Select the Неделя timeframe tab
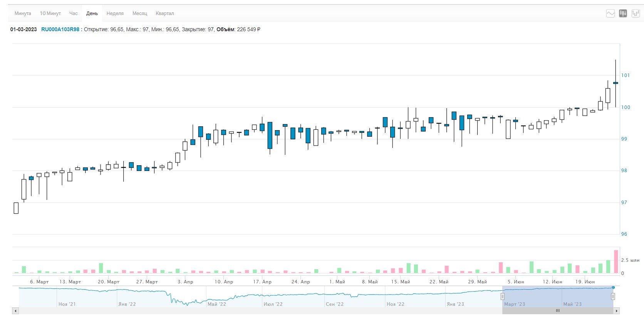The width and height of the screenshot is (644, 320). click(115, 13)
